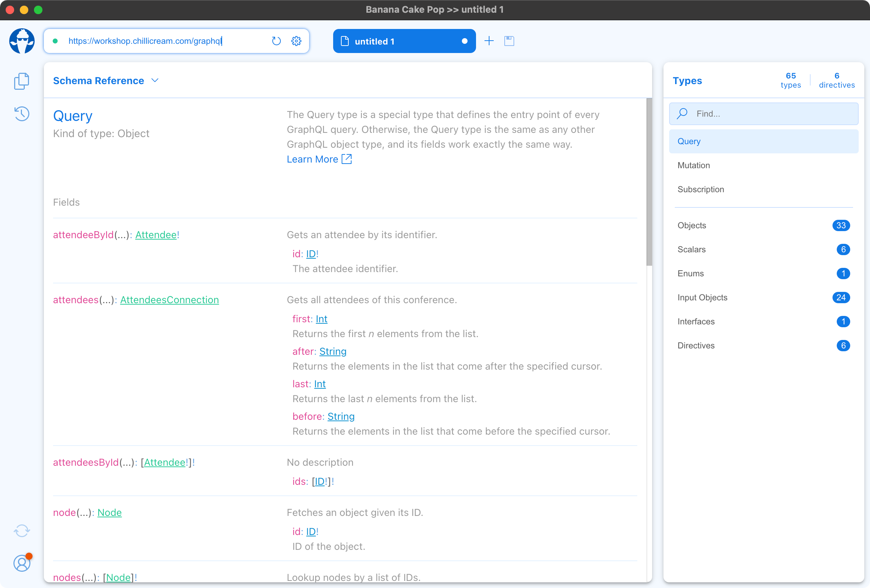Image resolution: width=870 pixels, height=588 pixels.
Task: Click the Banana Cake Pop logo icon
Action: coord(22,41)
